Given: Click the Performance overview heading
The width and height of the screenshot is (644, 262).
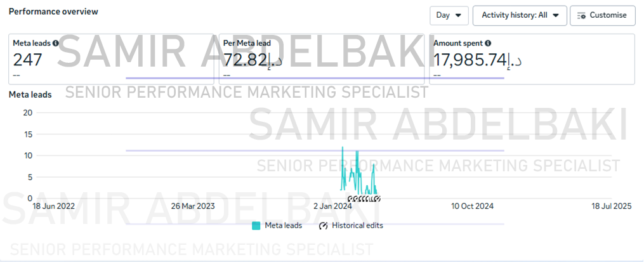Looking at the screenshot, I should 53,11.
